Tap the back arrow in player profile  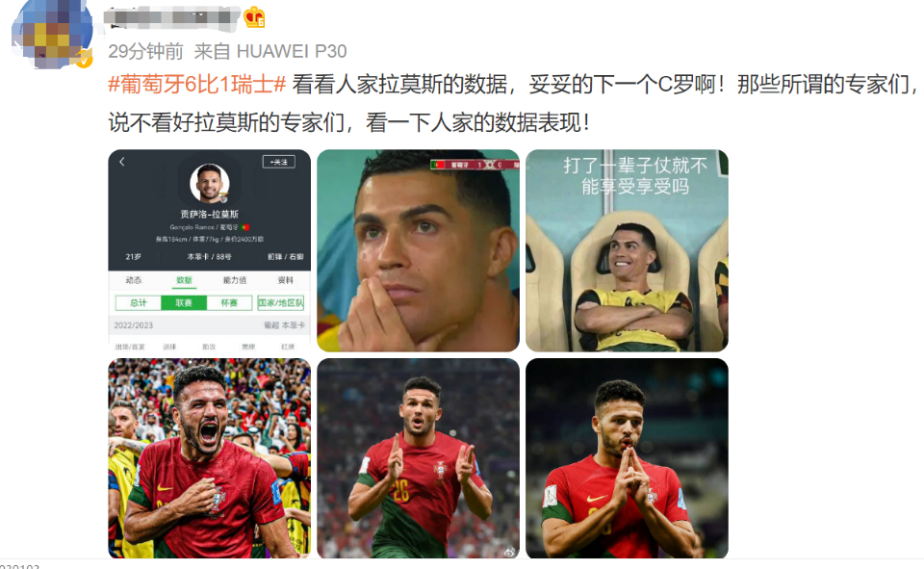(x=122, y=162)
